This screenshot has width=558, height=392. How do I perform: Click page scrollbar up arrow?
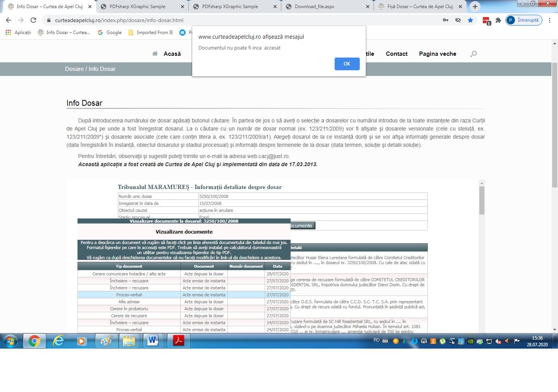[555, 44]
